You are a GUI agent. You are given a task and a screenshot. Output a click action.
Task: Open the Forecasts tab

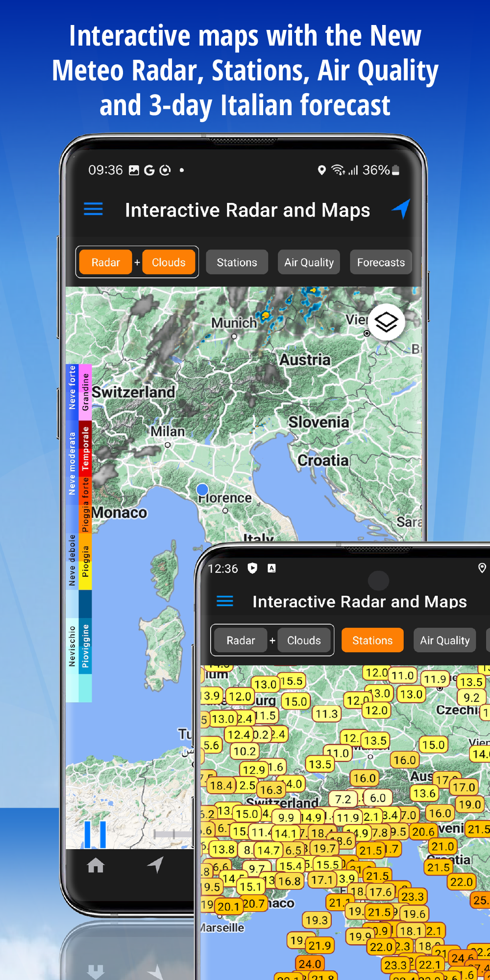click(381, 263)
